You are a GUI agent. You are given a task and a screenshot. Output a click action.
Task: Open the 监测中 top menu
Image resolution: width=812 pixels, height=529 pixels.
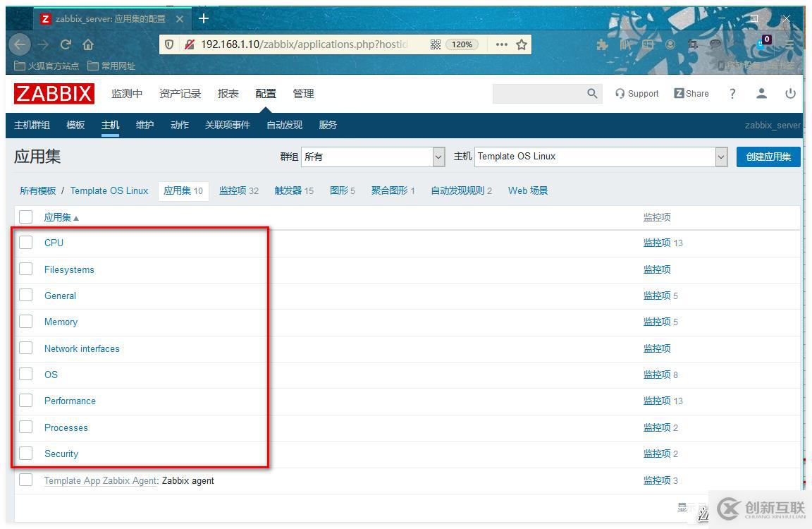click(x=127, y=94)
